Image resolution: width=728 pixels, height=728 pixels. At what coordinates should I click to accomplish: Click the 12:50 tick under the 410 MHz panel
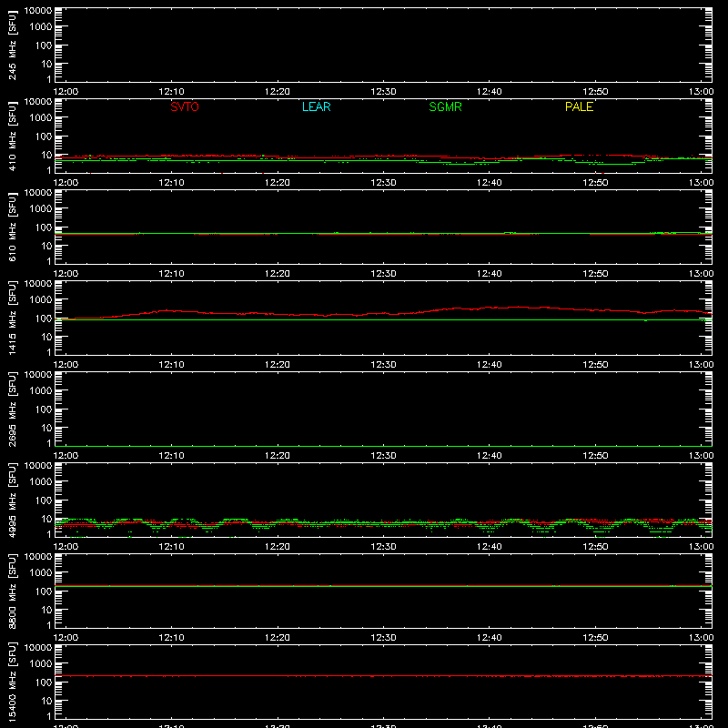(595, 183)
